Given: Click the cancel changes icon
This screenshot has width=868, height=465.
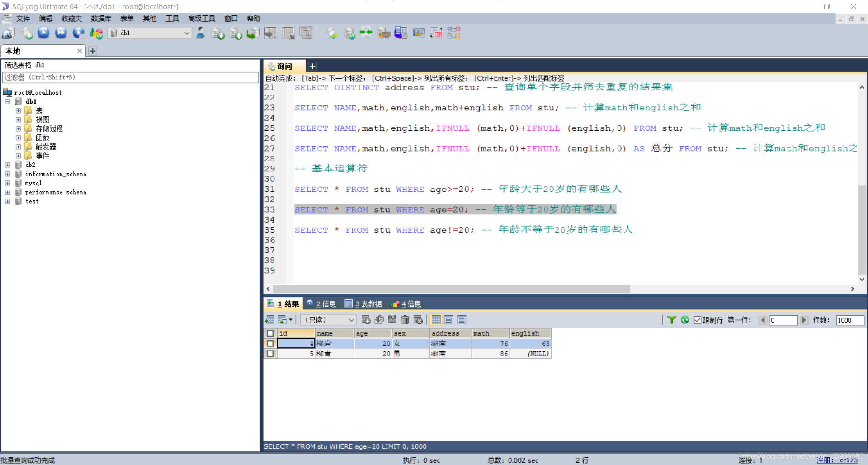Looking at the screenshot, I should (x=418, y=320).
